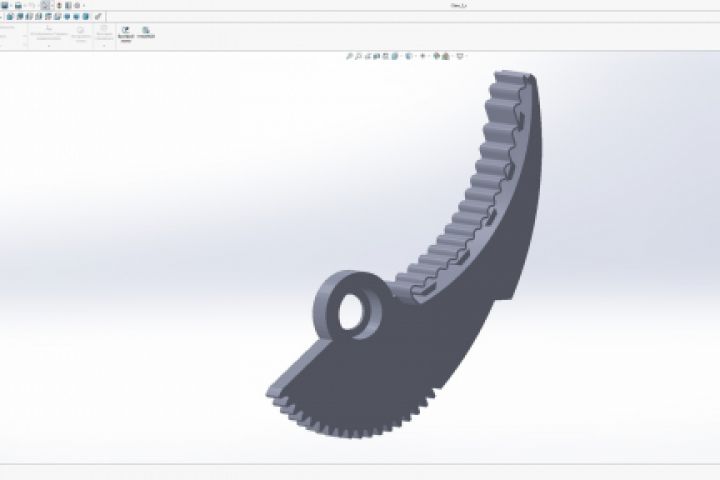Switch to Dimetric view cube icon
720x480 pixels.
(x=85, y=17)
